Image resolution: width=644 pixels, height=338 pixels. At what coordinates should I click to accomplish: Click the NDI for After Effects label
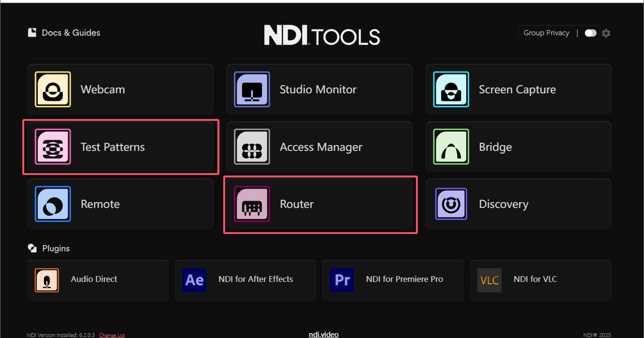tap(256, 279)
